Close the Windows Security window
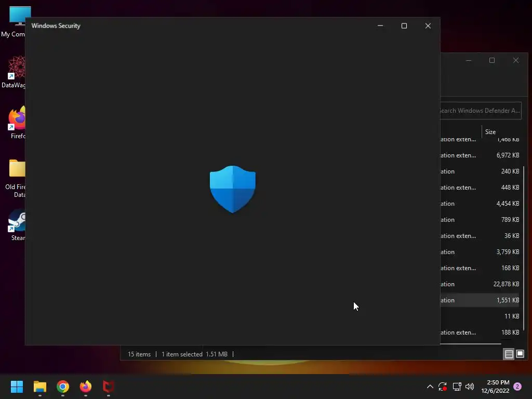 428,26
